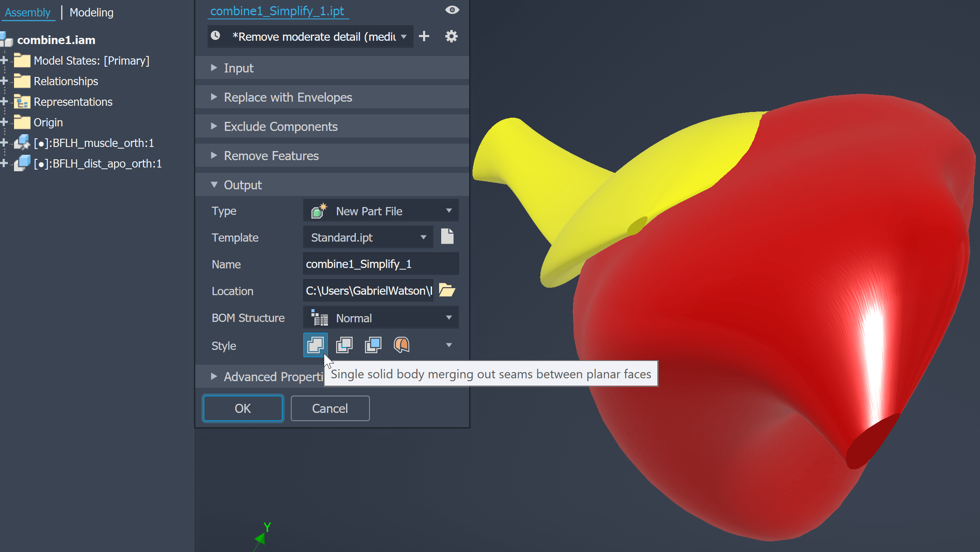This screenshot has width=980, height=552.
Task: Select single solid body keeping seams style
Action: pos(344,345)
